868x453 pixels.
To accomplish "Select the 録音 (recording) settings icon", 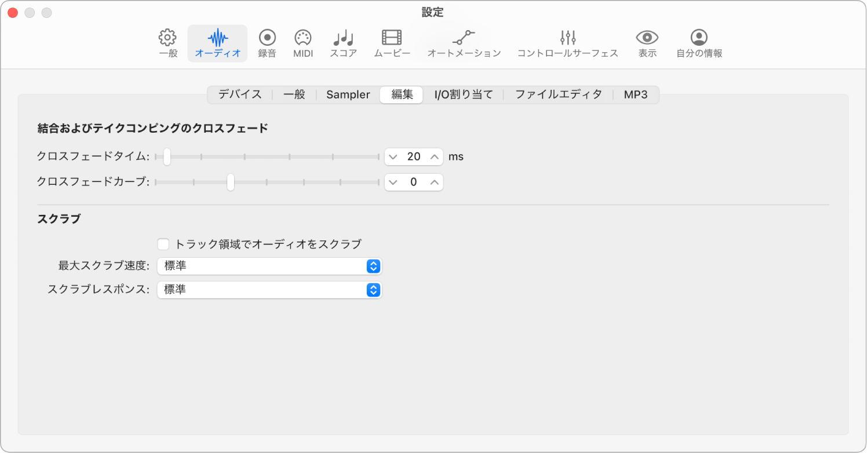I will pyautogui.click(x=267, y=42).
